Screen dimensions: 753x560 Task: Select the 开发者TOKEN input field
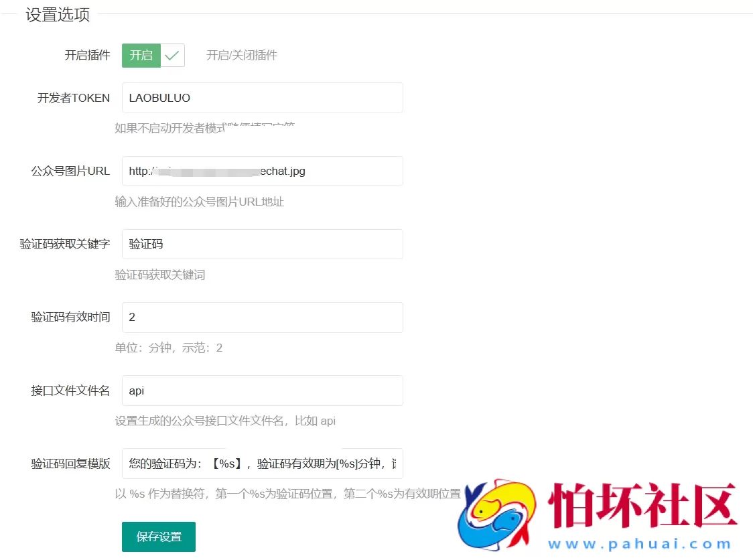tap(261, 98)
